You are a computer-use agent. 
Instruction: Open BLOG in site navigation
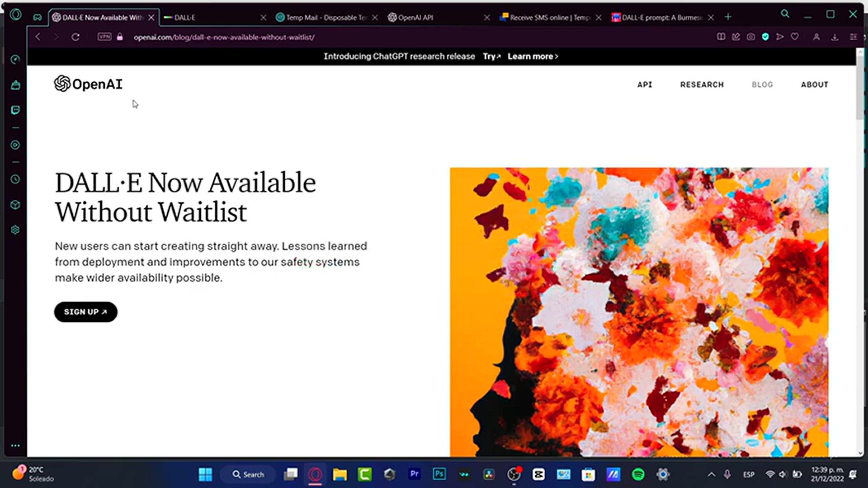[x=762, y=84]
